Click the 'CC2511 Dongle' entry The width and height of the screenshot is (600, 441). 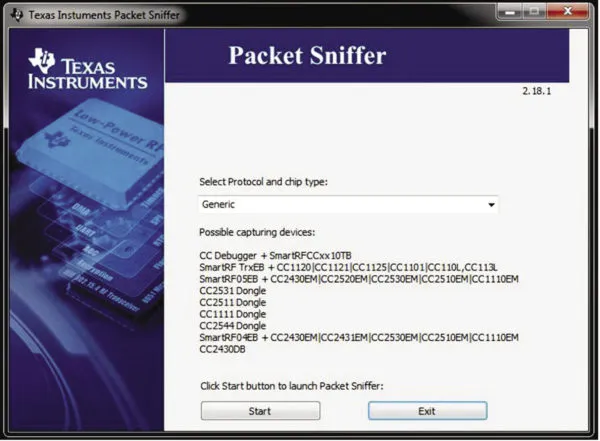[x=232, y=302]
